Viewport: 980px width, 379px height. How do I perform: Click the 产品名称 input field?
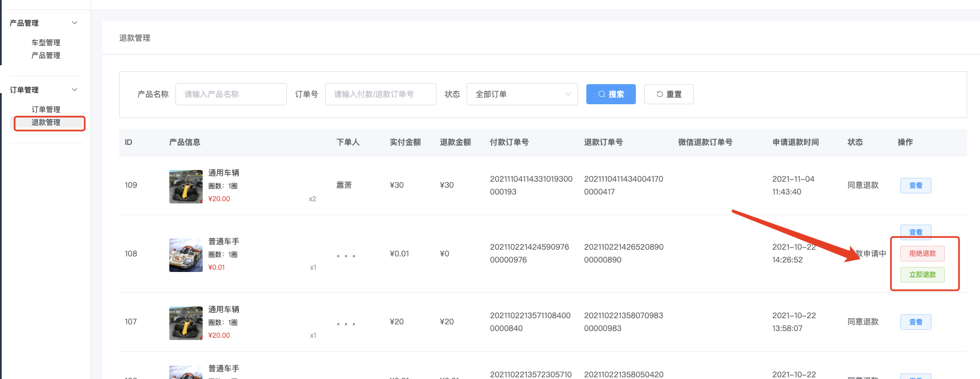[x=231, y=94]
